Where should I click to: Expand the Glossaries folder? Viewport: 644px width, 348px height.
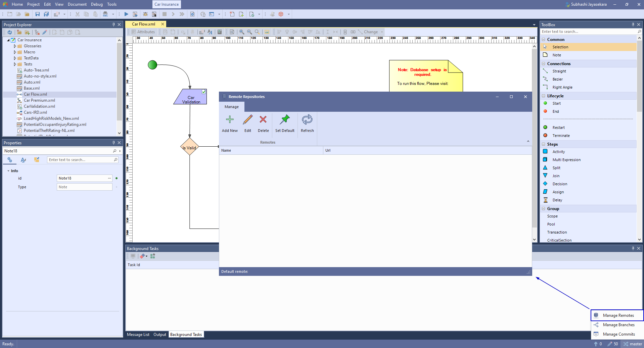(x=15, y=46)
